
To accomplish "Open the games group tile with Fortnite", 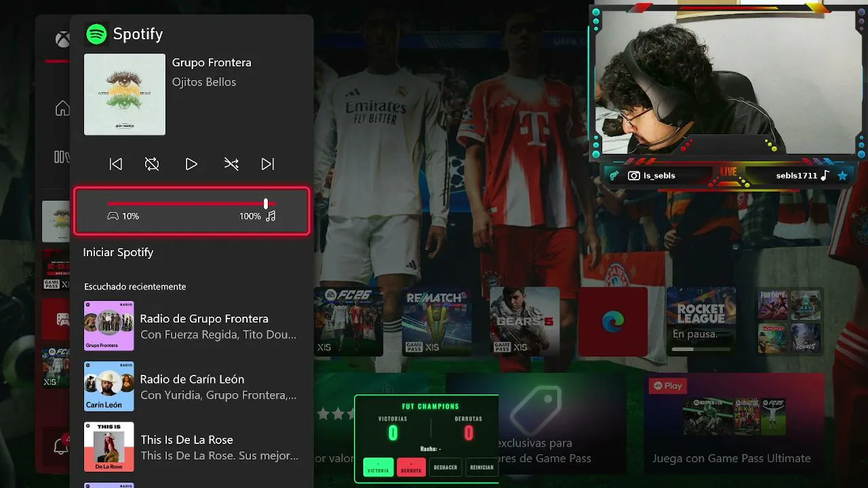I will [x=789, y=321].
